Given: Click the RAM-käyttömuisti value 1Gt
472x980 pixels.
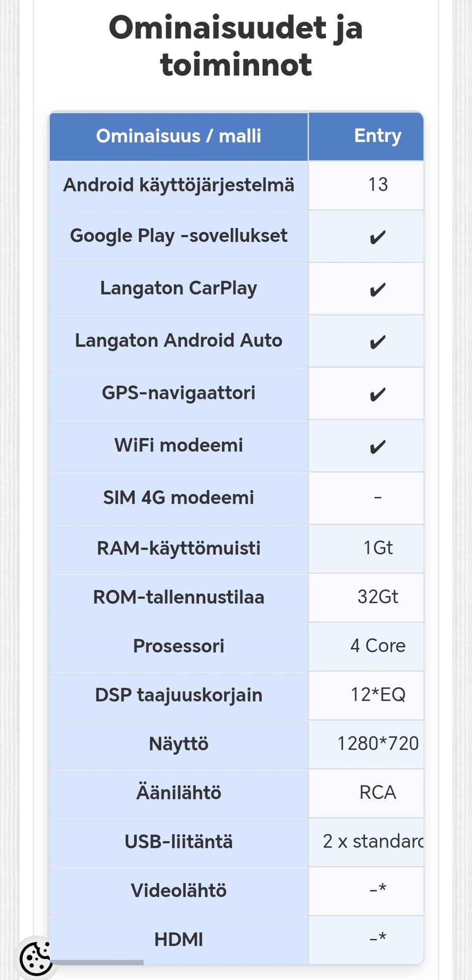Looking at the screenshot, I should tap(378, 548).
